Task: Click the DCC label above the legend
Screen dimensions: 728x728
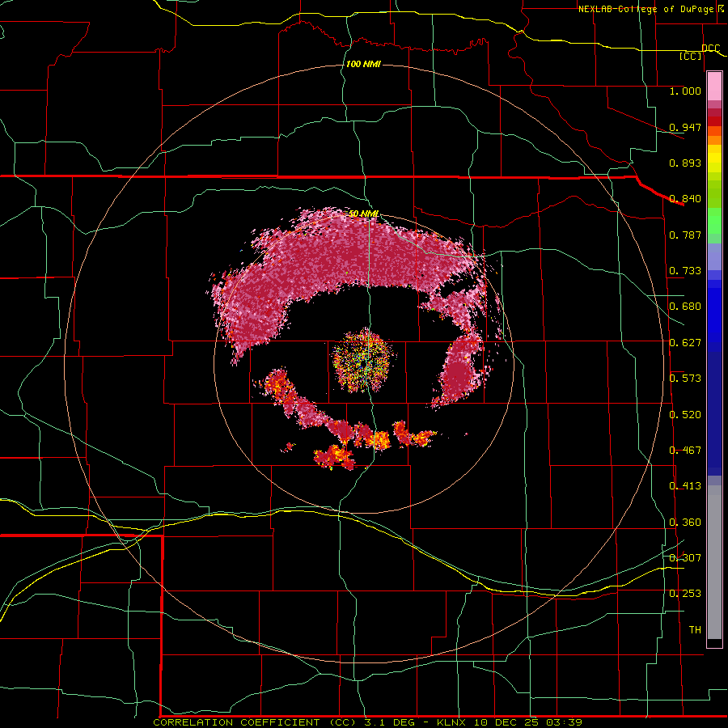Action: [710, 49]
